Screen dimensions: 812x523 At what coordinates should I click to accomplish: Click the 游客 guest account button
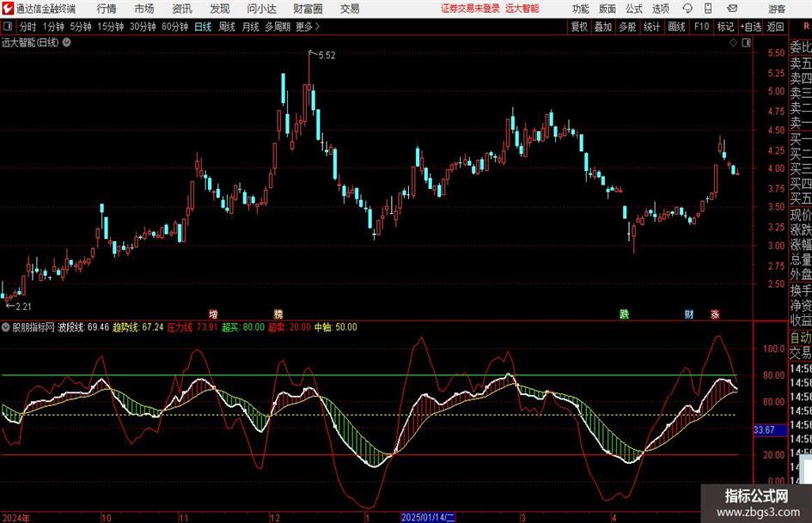click(x=776, y=9)
